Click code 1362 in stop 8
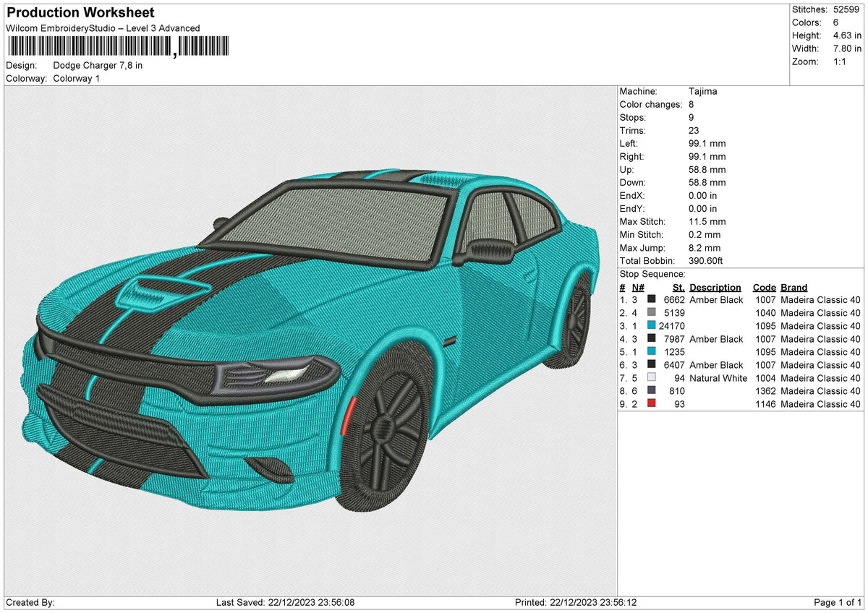 pos(765,391)
